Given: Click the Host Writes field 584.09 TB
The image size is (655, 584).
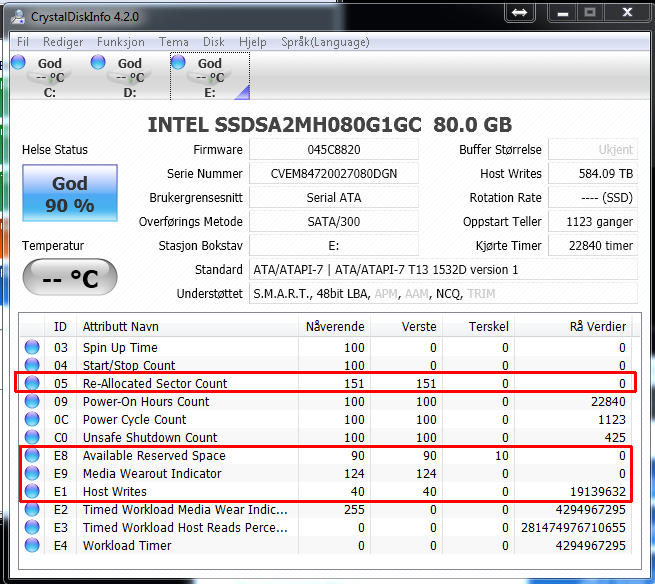Looking at the screenshot, I should [x=593, y=173].
